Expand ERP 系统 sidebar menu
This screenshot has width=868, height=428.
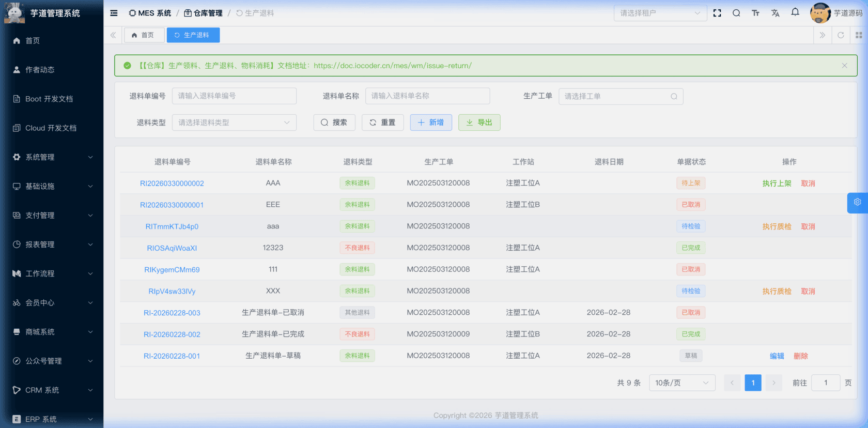52,419
